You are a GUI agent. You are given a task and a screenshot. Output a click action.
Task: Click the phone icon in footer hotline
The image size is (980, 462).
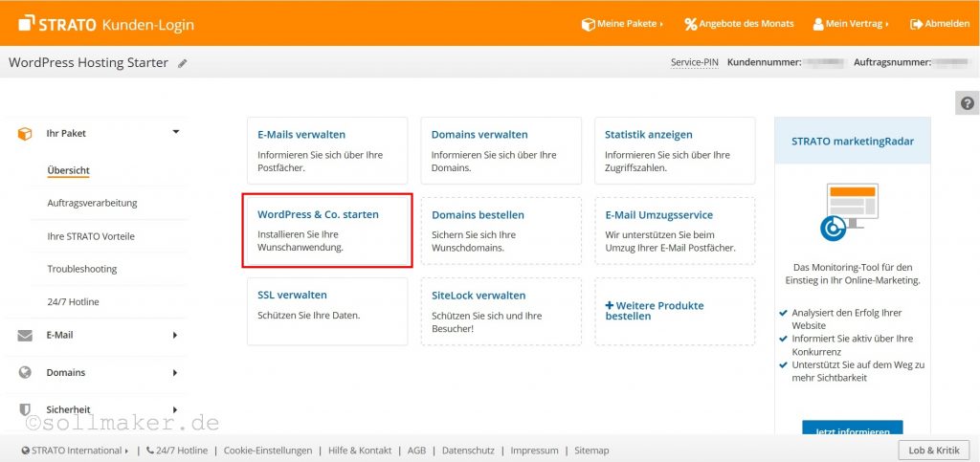pyautogui.click(x=150, y=451)
